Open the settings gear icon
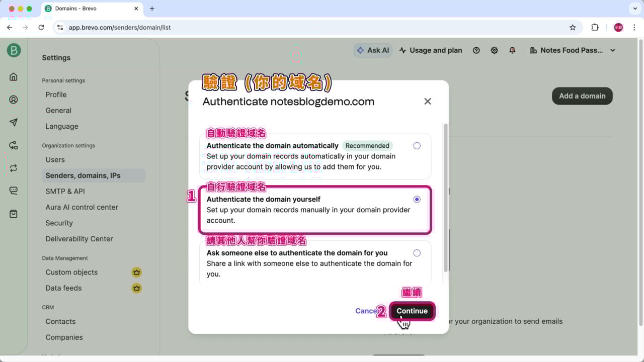The image size is (644, 362). (x=494, y=50)
